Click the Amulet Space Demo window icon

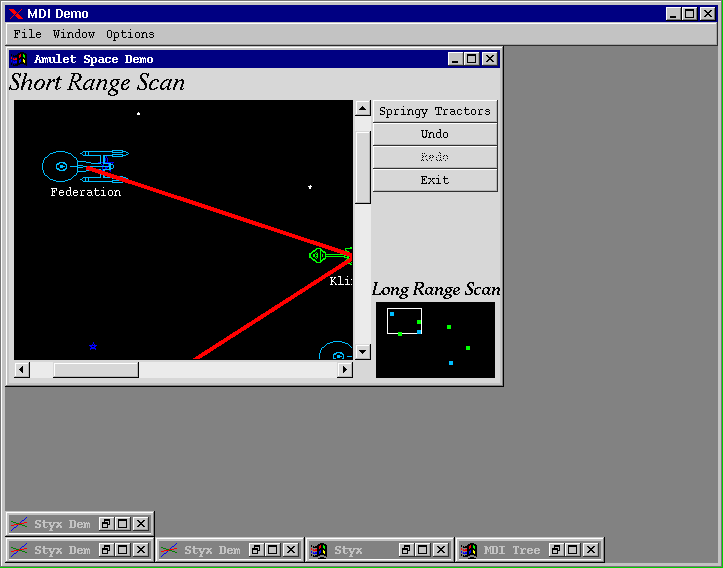coord(19,59)
